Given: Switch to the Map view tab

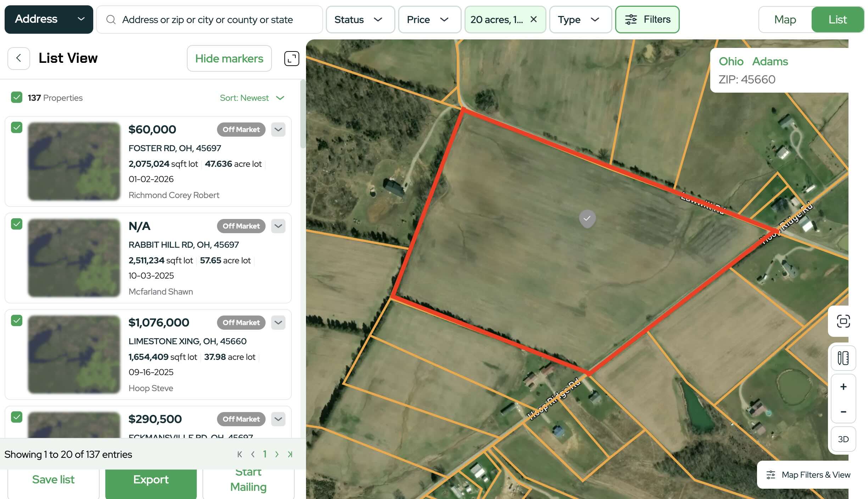Looking at the screenshot, I should tap(785, 20).
